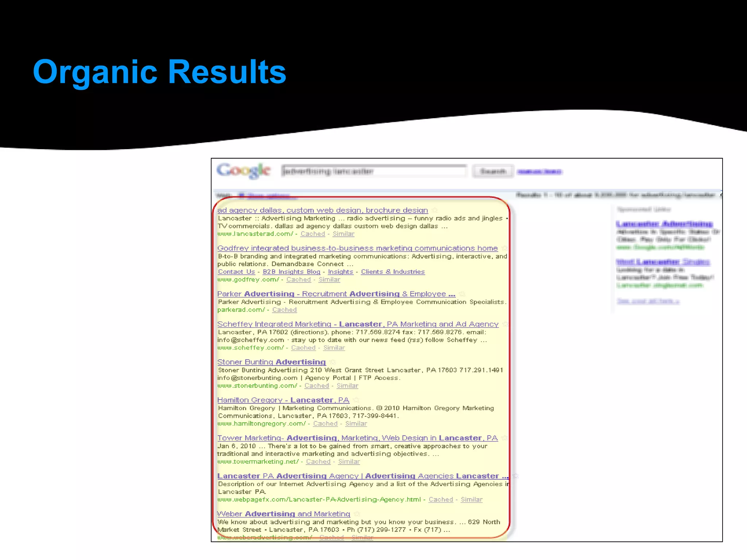Open the Cached link for www.scheffey.com
Viewport: 747px width, 560px height.
pyautogui.click(x=303, y=347)
